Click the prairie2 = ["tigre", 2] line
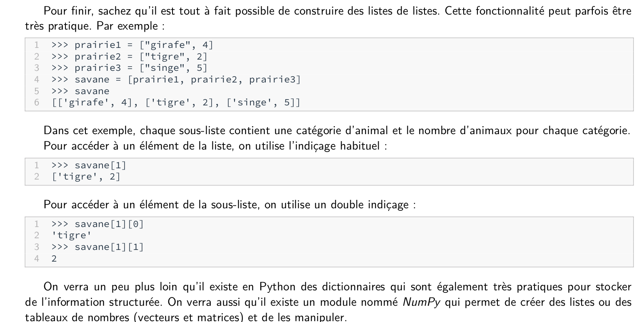 [x=129, y=57]
